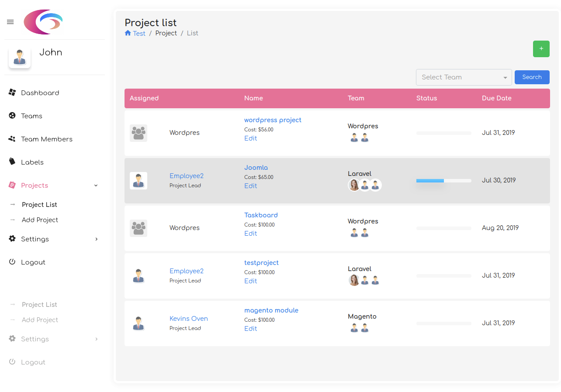Click the green plus add button
The width and height of the screenshot is (561, 392).
[541, 49]
